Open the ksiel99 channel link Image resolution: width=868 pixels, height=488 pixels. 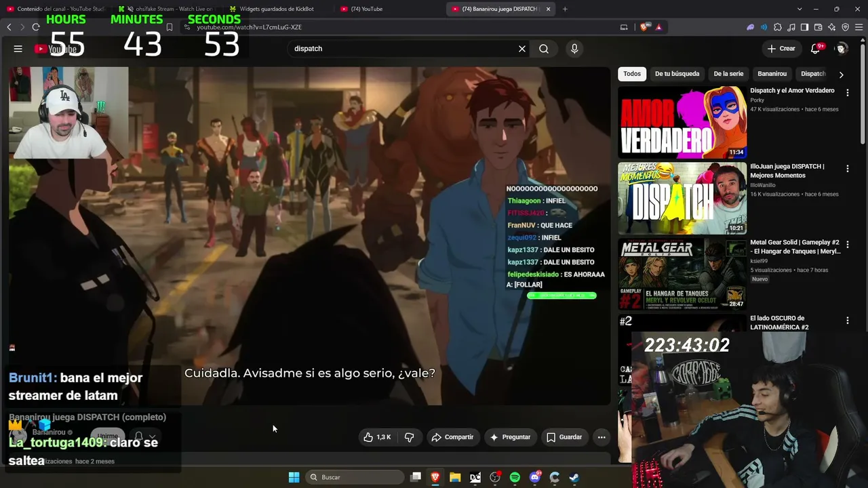click(x=759, y=261)
